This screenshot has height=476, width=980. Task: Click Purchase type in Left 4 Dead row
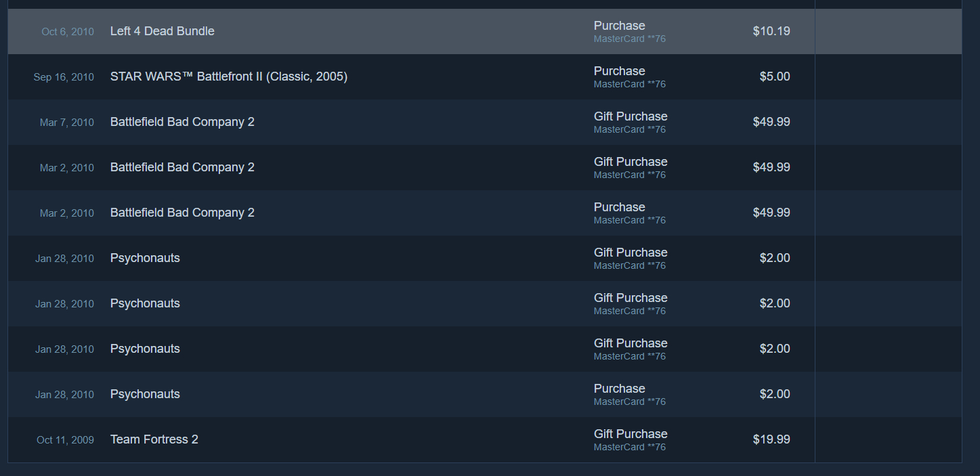pyautogui.click(x=619, y=26)
